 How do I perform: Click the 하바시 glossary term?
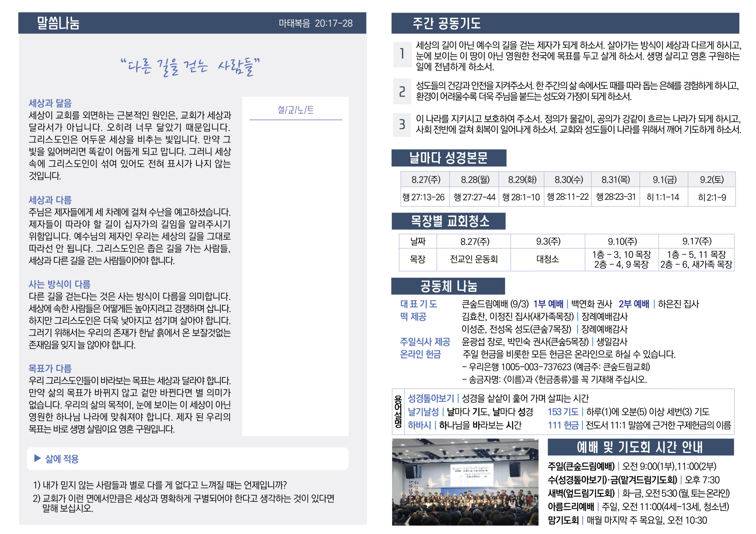coord(419,425)
